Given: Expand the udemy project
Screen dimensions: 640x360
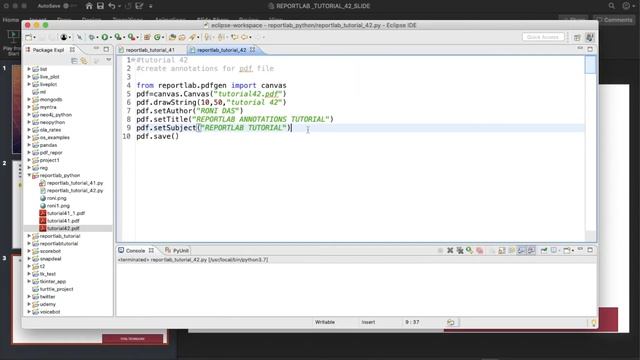Looking at the screenshot, I should click(29, 304).
